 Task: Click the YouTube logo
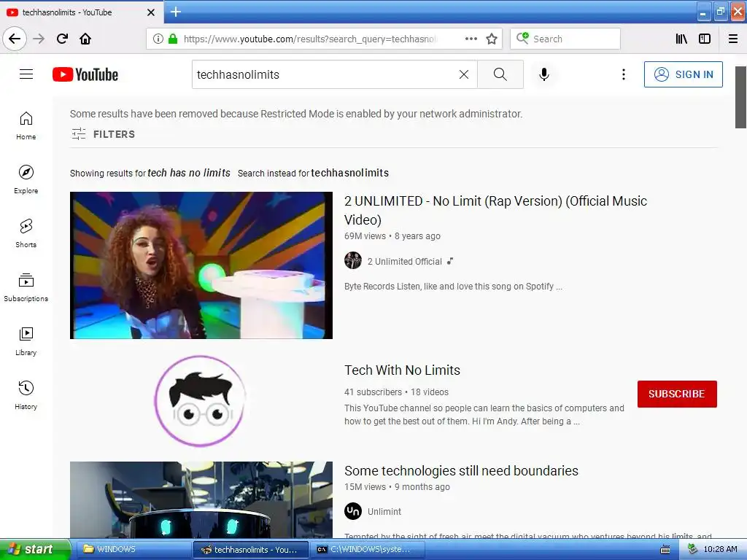tap(85, 74)
